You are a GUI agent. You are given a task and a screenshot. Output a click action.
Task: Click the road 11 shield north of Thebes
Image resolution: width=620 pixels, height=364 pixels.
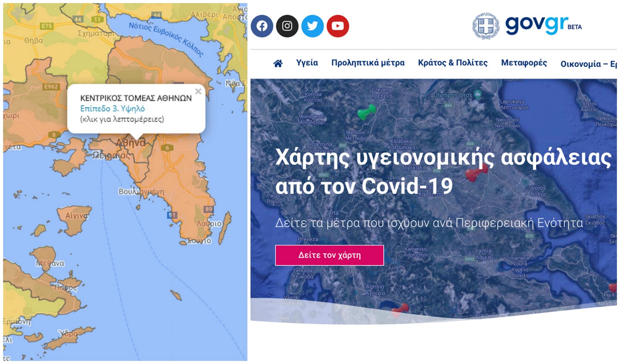coord(97,19)
